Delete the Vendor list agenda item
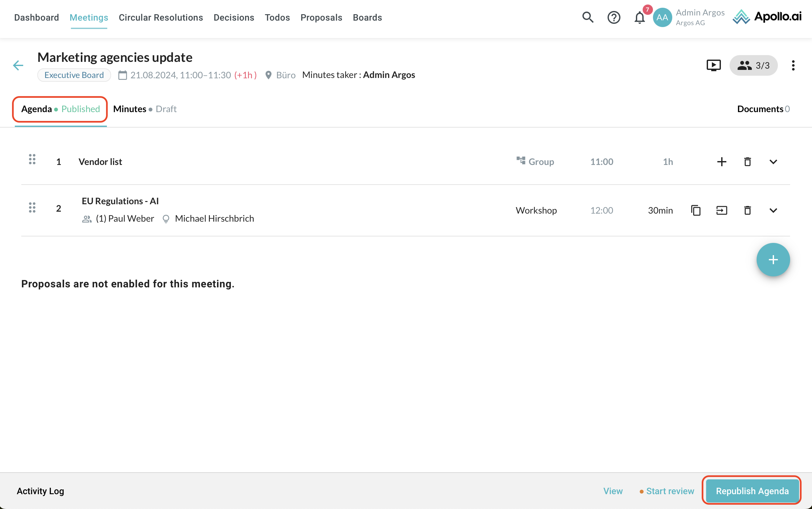812x509 pixels. [x=747, y=162]
